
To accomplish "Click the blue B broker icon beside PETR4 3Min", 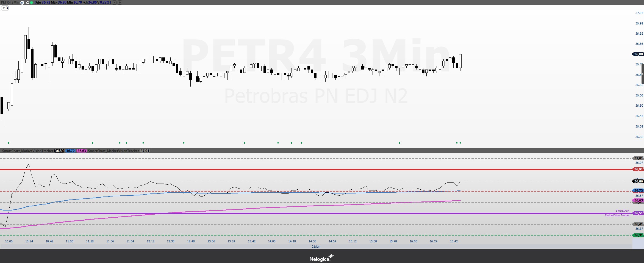I will 22,2.
